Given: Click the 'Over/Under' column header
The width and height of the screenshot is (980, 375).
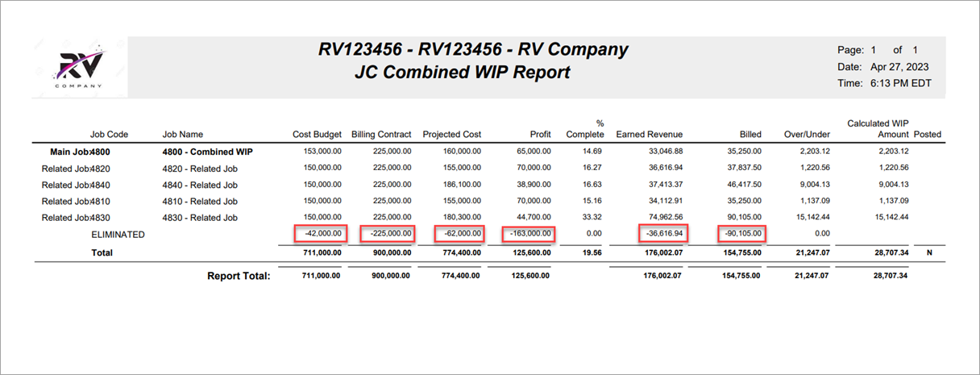Looking at the screenshot, I should coord(806,135).
